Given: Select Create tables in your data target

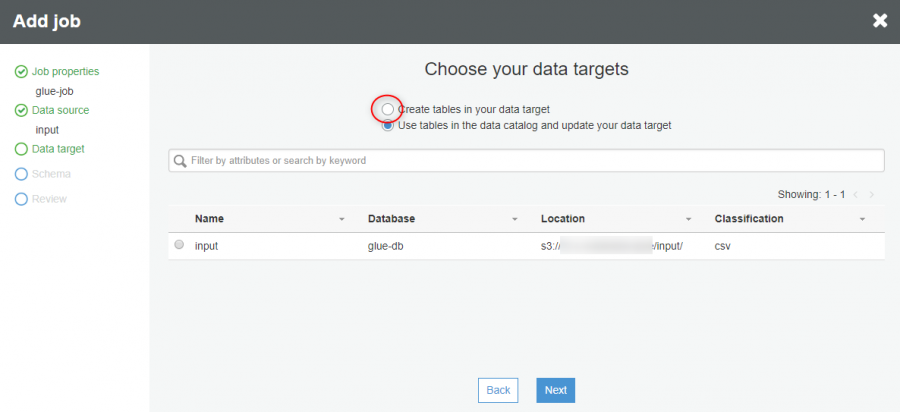Looking at the screenshot, I should click(388, 108).
